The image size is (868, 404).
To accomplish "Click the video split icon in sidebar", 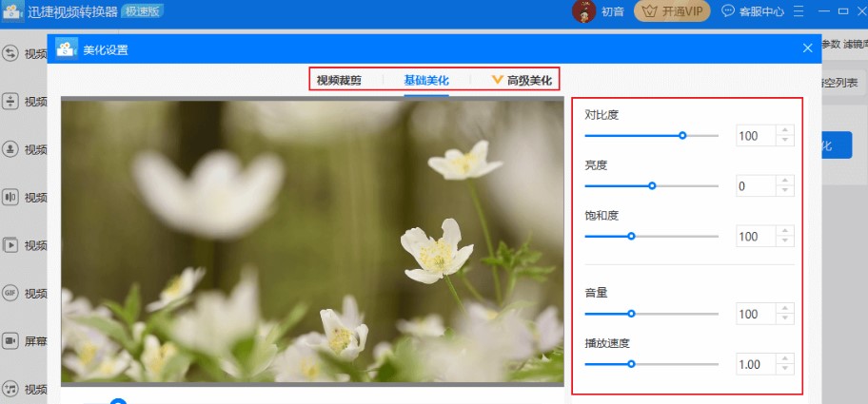I will pyautogui.click(x=10, y=101).
